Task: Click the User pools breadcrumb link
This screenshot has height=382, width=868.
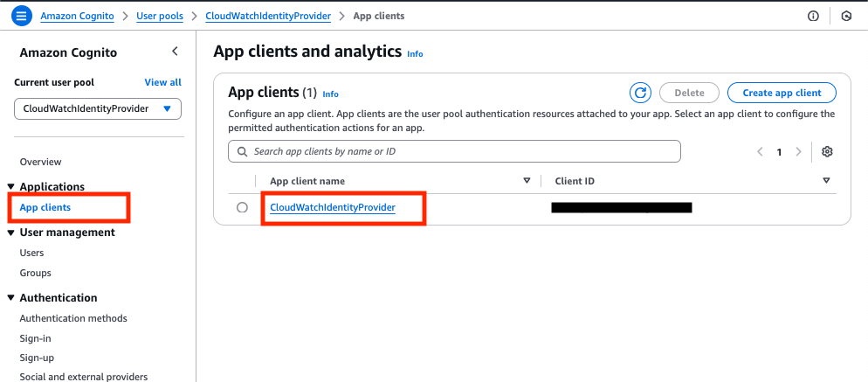Action: pos(160,16)
